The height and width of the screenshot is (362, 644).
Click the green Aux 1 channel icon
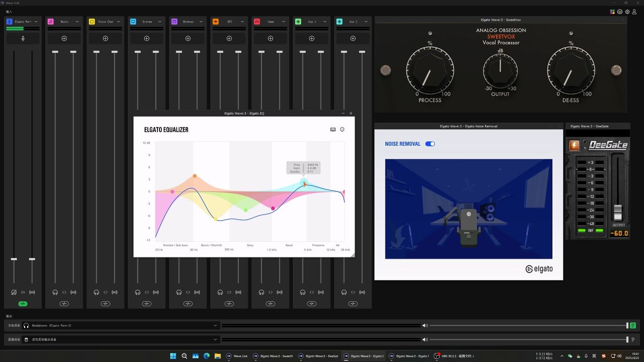(298, 22)
